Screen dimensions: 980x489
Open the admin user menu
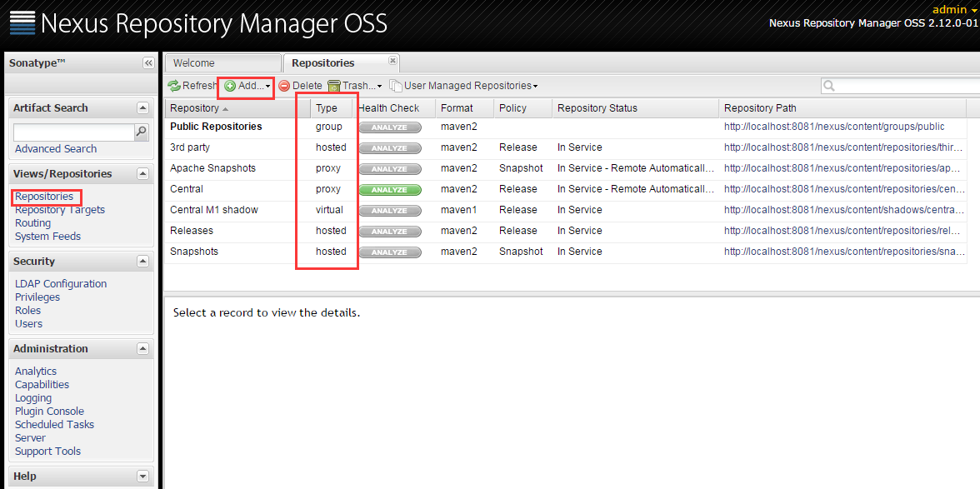click(x=954, y=9)
